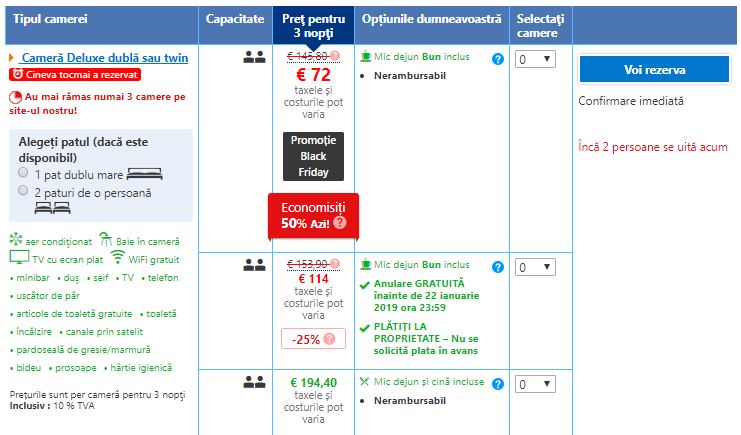Image resolution: width=741 pixels, height=435 pixels.
Task: Open 'Cameră Deluxe dublă sau twin' link
Action: 104,58
